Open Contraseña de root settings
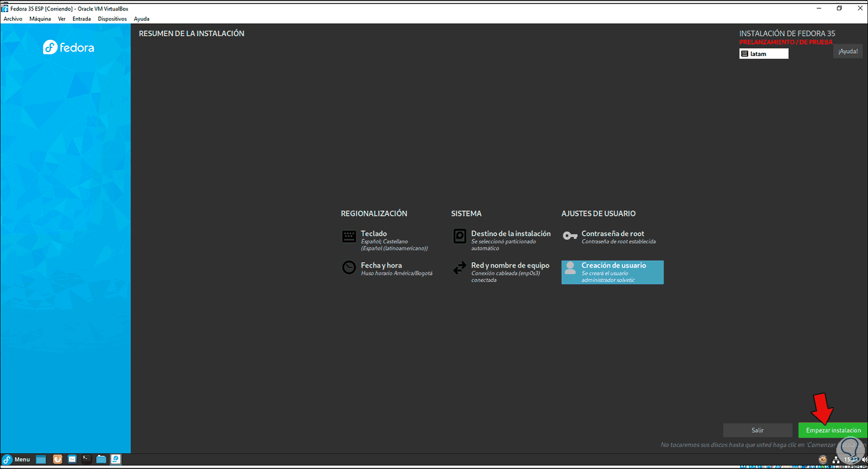This screenshot has height=469, width=868. (609, 237)
